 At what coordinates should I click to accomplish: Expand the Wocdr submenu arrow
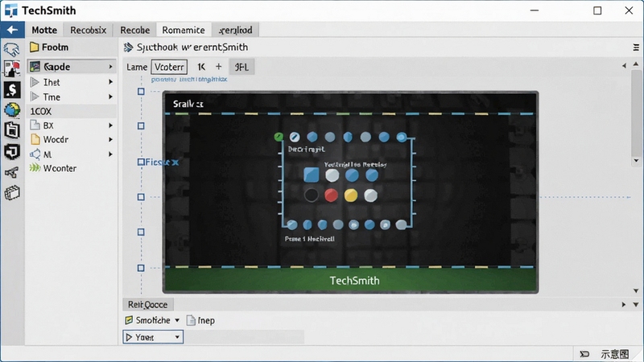click(110, 139)
